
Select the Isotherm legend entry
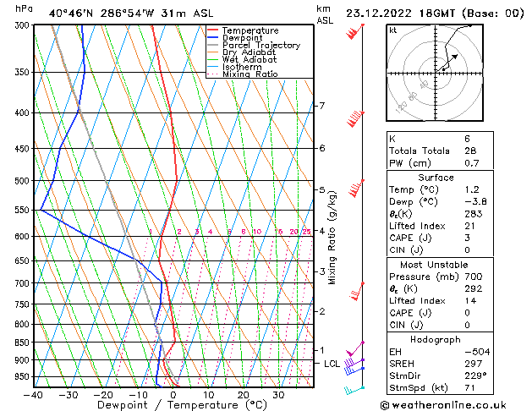click(x=235, y=67)
